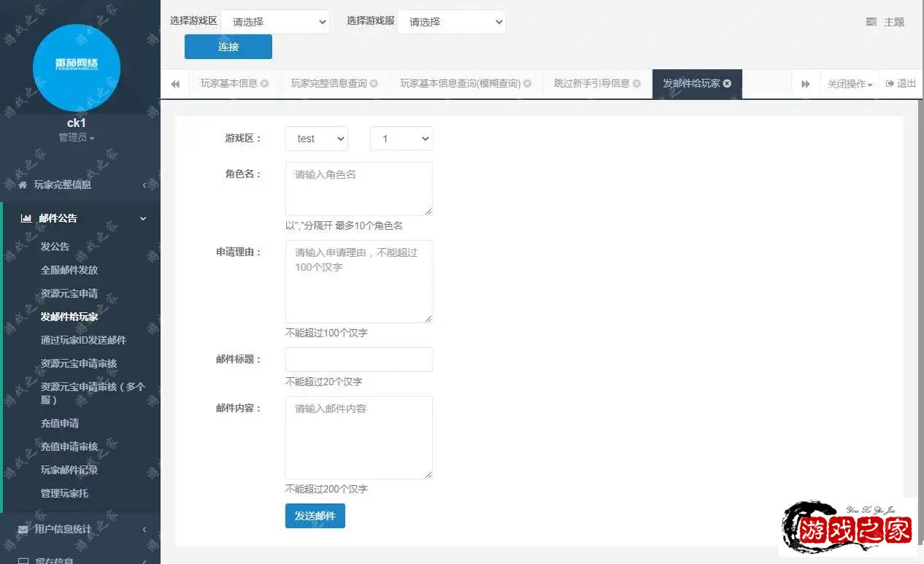Close the 玩家完整信息查询 tab via its x icon
Image resolution: width=924 pixels, height=564 pixels.
coord(374,83)
